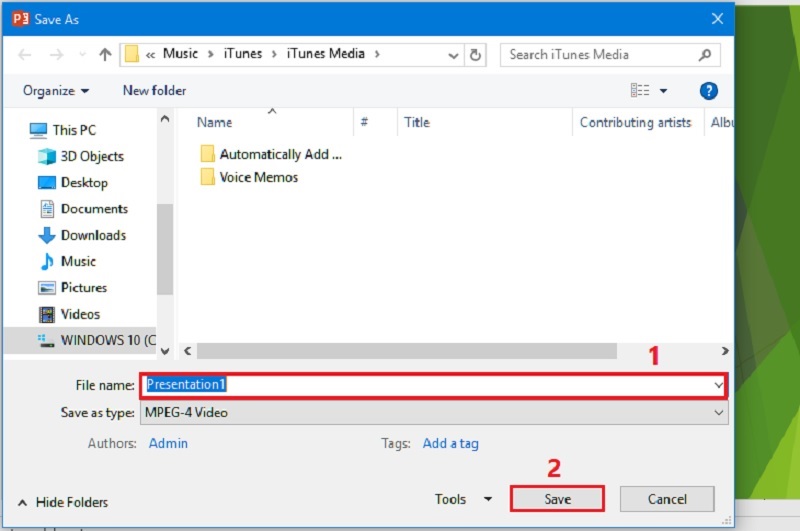800x531 pixels.
Task: Click the change view layout icon
Action: tap(641, 91)
